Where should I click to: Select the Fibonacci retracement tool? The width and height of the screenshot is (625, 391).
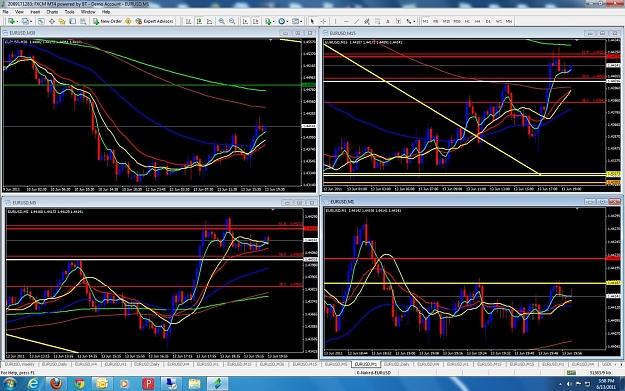(377, 21)
